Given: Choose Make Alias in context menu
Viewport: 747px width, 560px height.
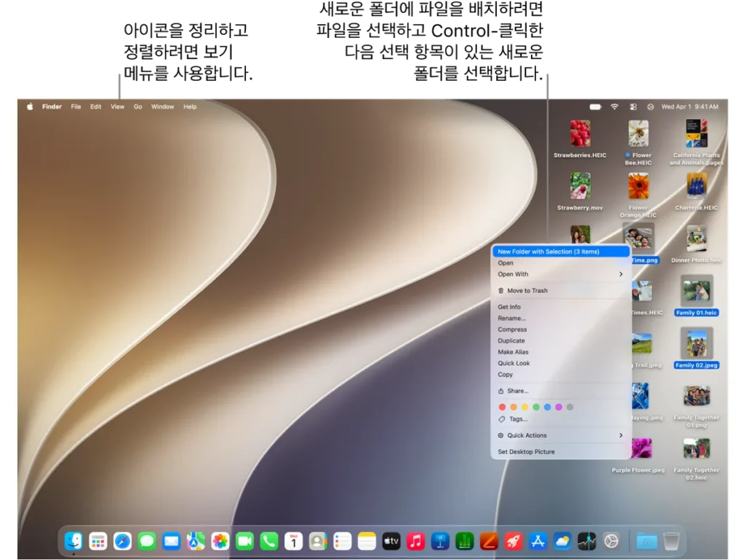Looking at the screenshot, I should [561, 352].
